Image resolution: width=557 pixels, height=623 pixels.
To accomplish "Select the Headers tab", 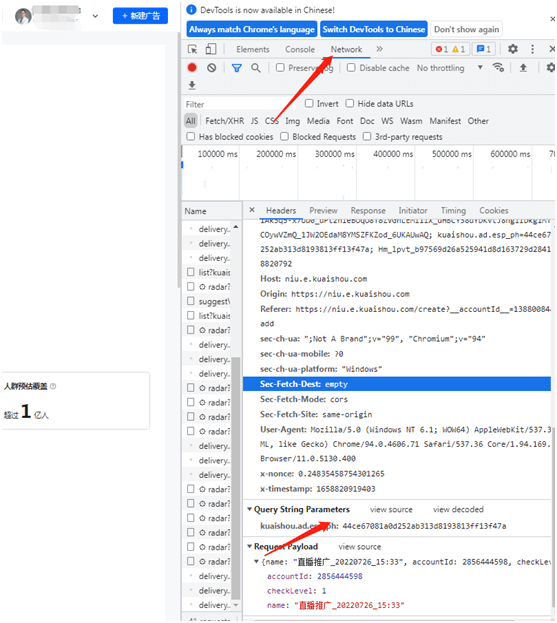I will (x=281, y=211).
